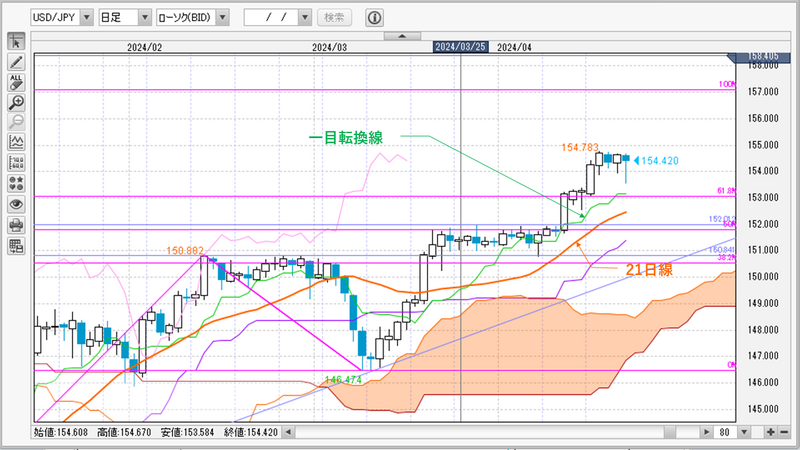Click the scrollbar right arrow
Viewport: 800px width, 450px height.
tap(707, 432)
